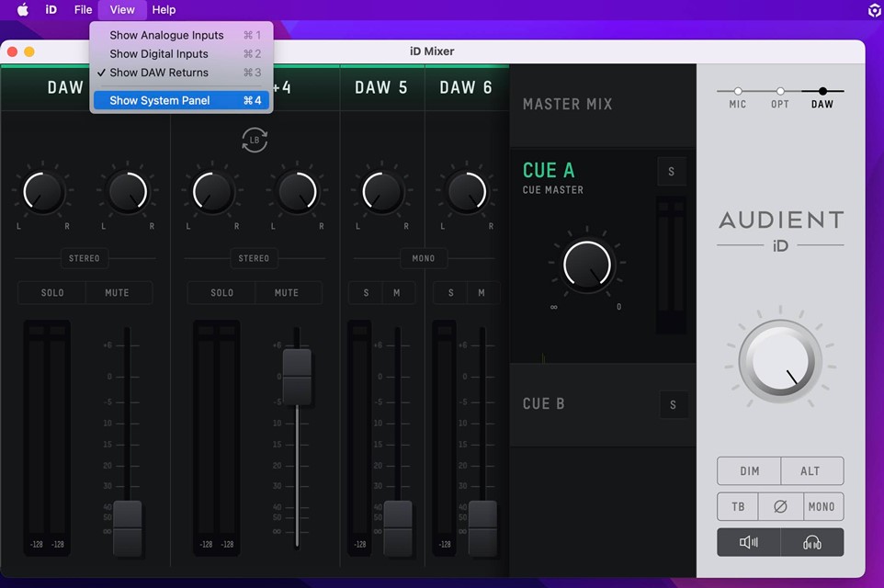Click the DAW 6 pan knob
The height and width of the screenshot is (588, 884).
tap(467, 192)
